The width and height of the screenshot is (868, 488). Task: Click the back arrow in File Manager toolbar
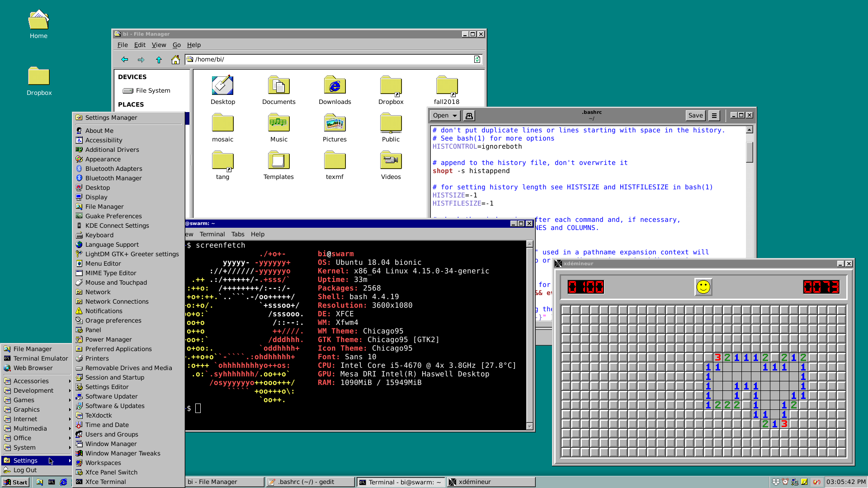tap(124, 60)
